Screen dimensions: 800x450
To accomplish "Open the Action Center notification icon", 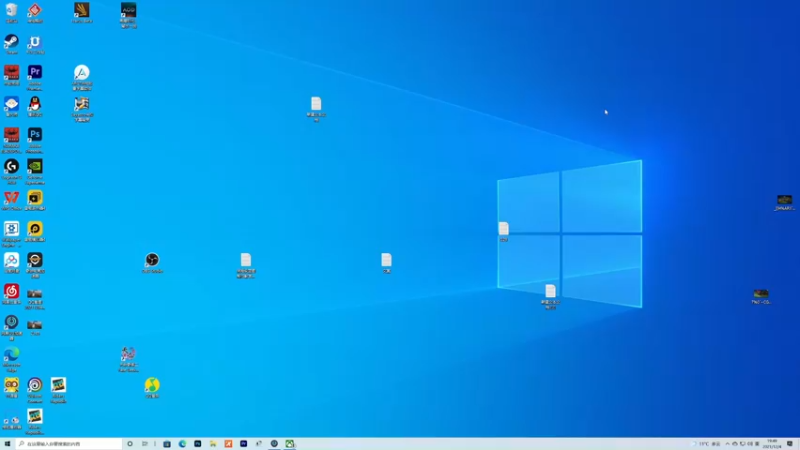I will point(790,444).
